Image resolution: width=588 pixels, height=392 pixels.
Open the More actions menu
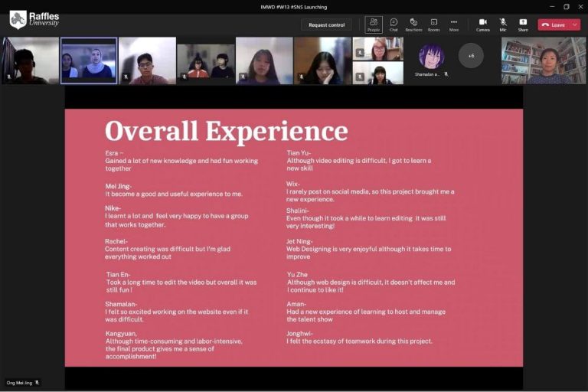454,24
